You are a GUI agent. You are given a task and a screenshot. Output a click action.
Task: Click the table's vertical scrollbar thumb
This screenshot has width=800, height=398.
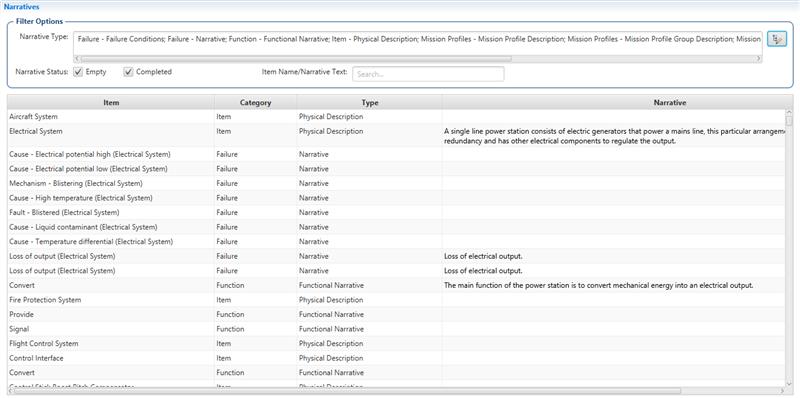(789, 121)
